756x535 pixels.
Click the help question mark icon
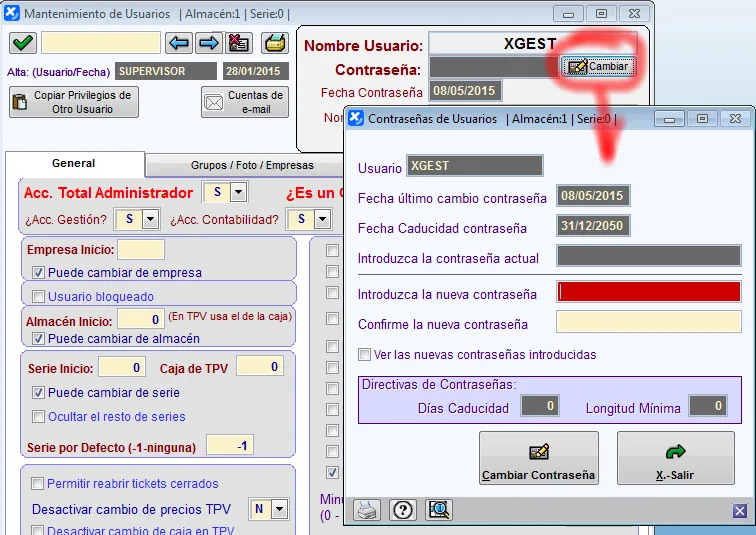tap(402, 510)
